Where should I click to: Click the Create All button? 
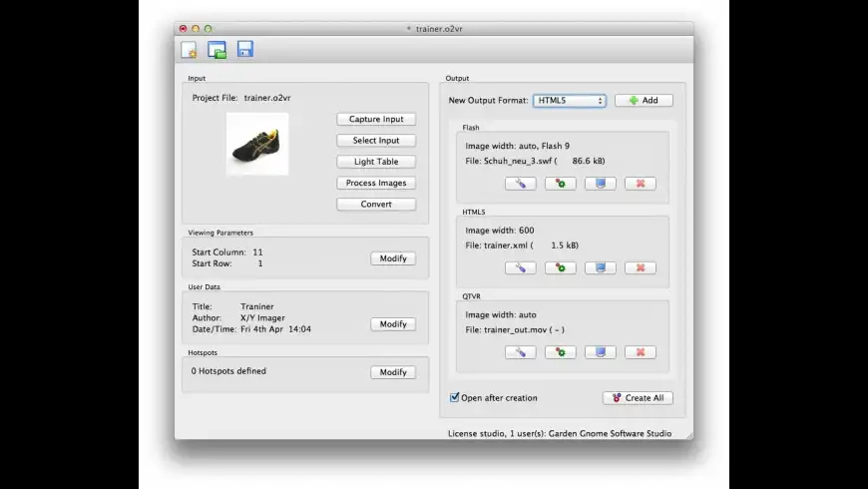638,398
